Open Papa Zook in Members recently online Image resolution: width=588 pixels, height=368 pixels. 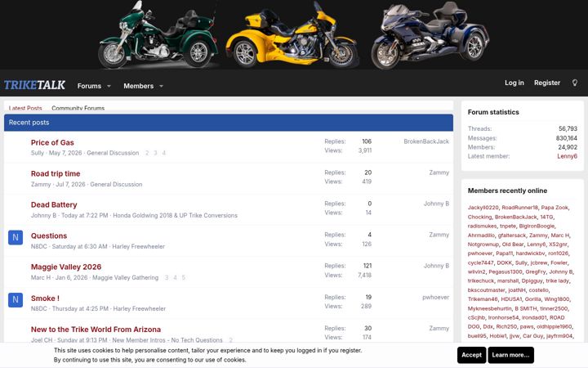(x=555, y=207)
